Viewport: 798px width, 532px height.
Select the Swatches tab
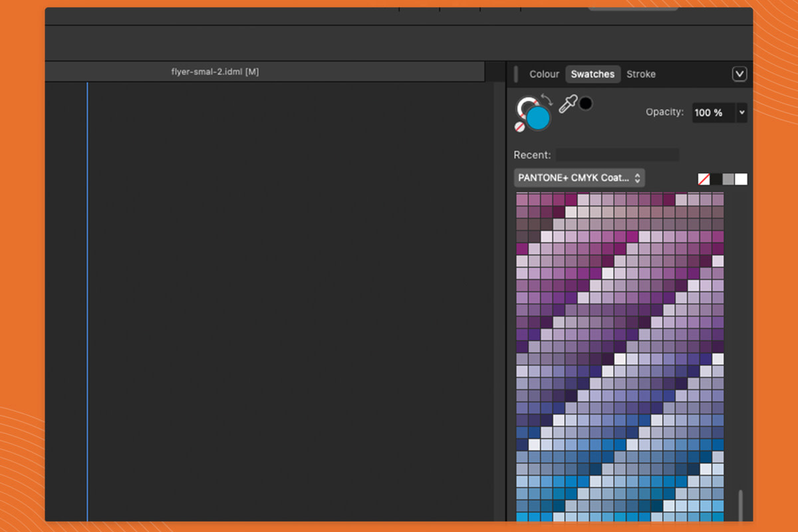click(593, 74)
